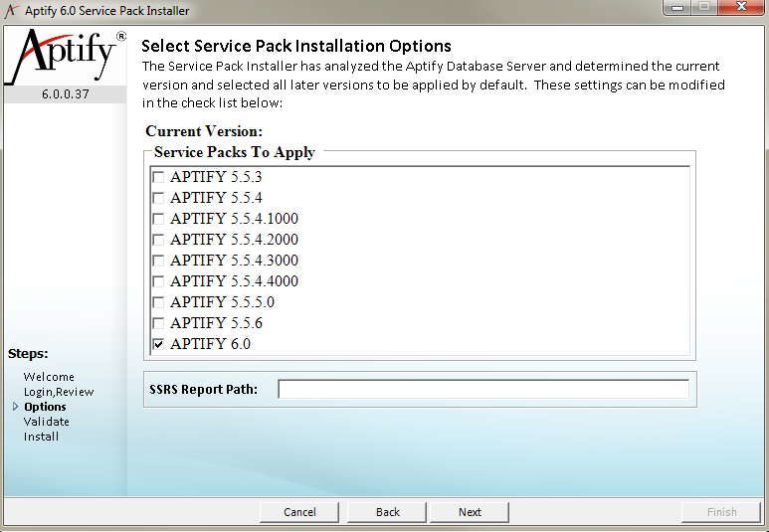Click the Options step arrow marker

[x=15, y=407]
